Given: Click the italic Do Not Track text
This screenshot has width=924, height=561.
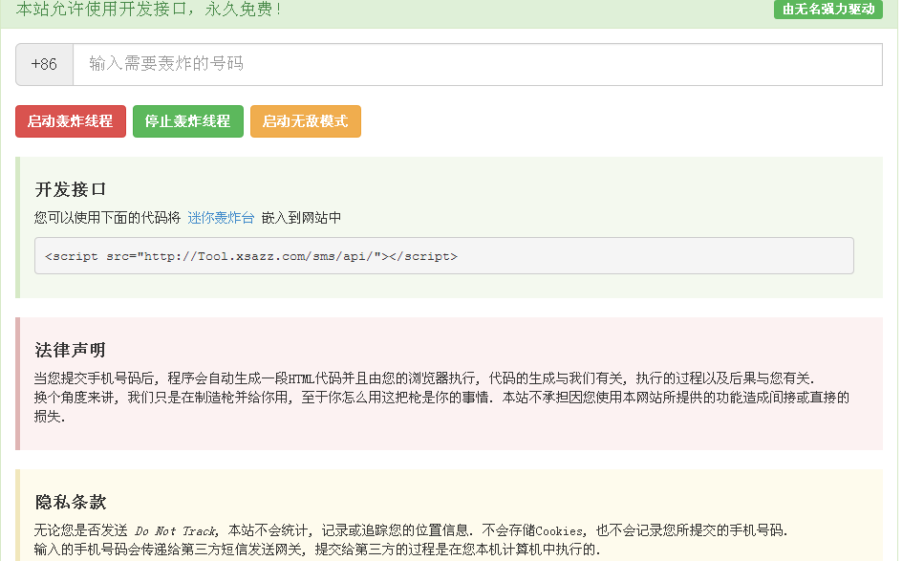Looking at the screenshot, I should 175,531.
